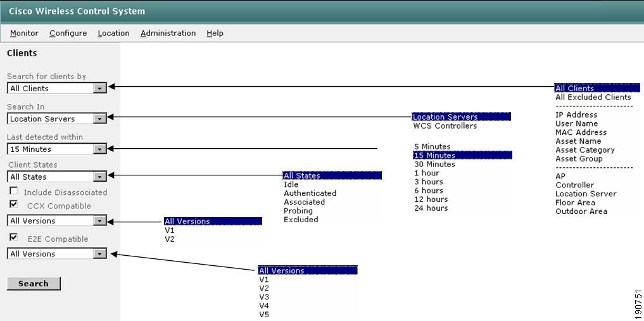Viewport: 644px width, 321px height.
Task: Select 3 hours detection window
Action: (x=429, y=182)
